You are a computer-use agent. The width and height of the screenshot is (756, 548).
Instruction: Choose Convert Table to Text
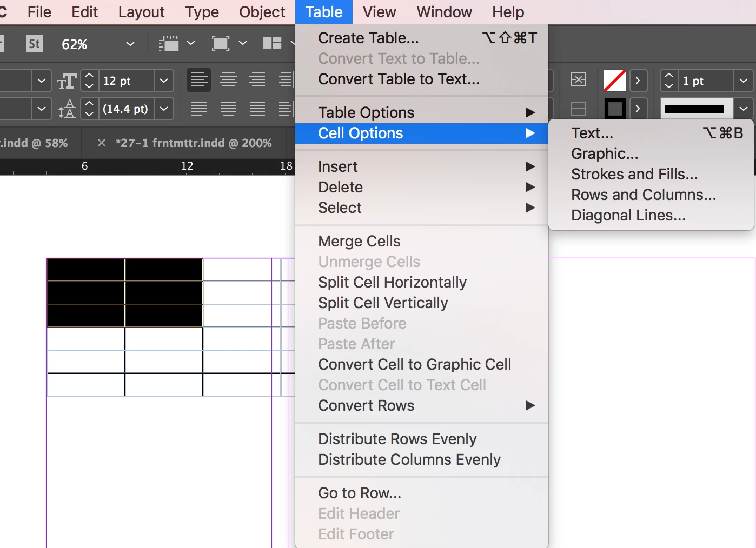pos(422,79)
